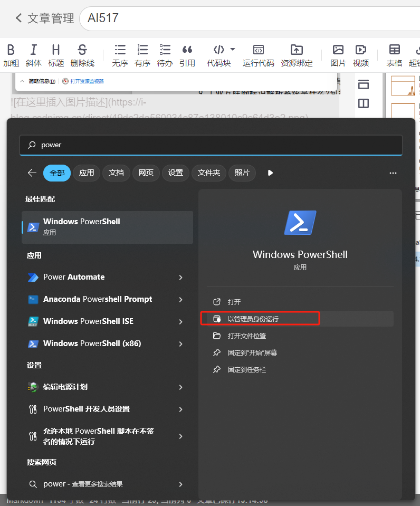Expand Windows PowerShell ISE chevron
The image size is (420, 506).
181,322
